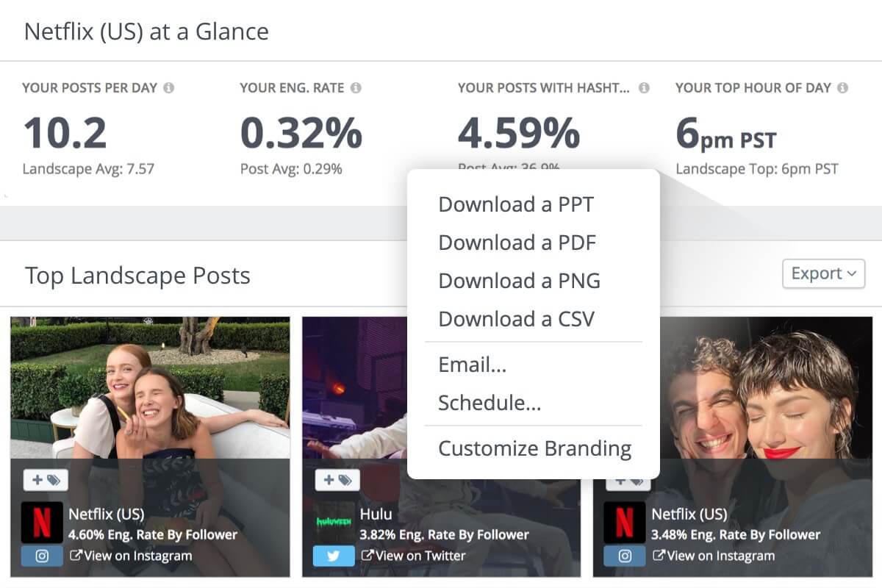Click info icon beside Your Eng. Rate
882x588 pixels.
[356, 88]
